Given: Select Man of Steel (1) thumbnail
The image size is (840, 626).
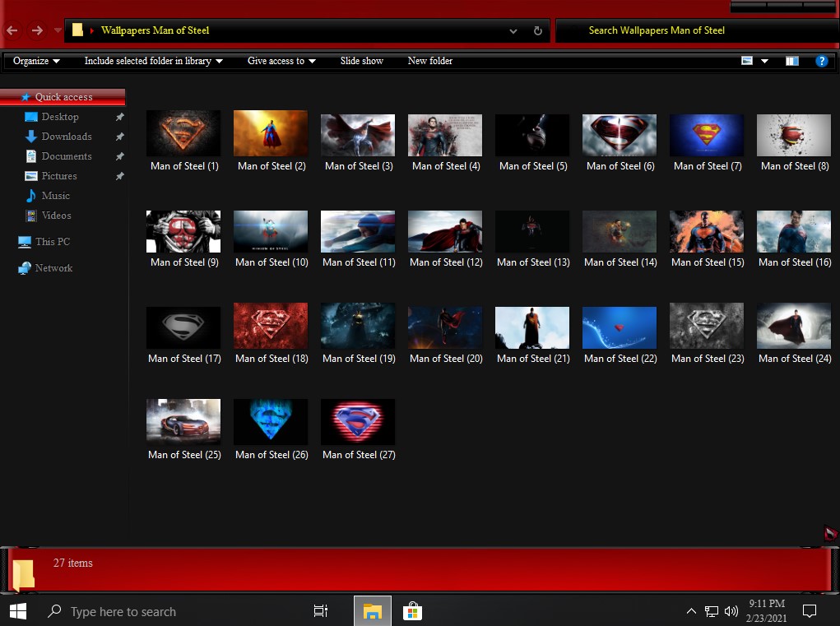Looking at the screenshot, I should [183, 133].
